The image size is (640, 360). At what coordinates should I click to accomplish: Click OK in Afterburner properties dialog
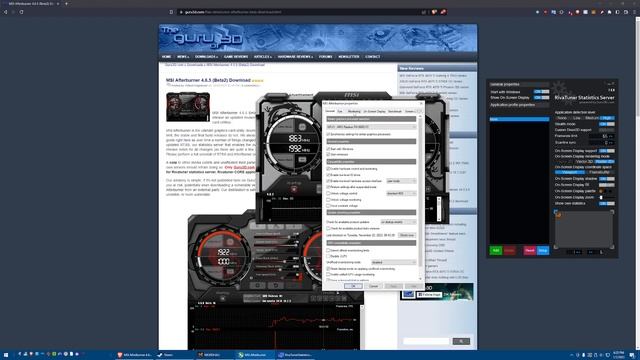click(353, 286)
